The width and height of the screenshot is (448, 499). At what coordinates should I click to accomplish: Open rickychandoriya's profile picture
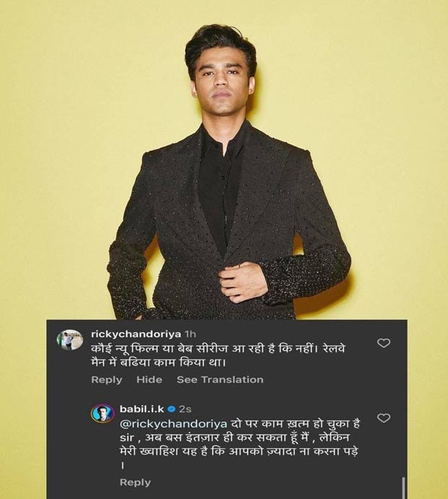(70, 340)
